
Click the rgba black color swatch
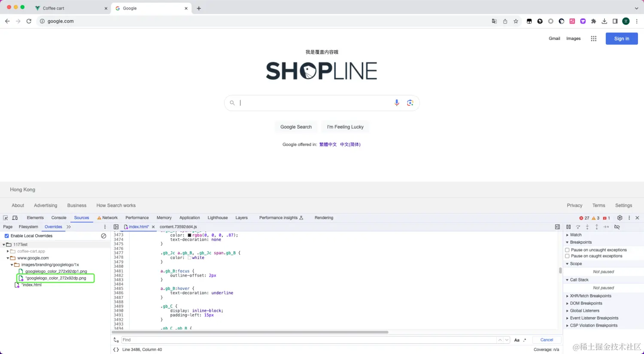click(189, 235)
